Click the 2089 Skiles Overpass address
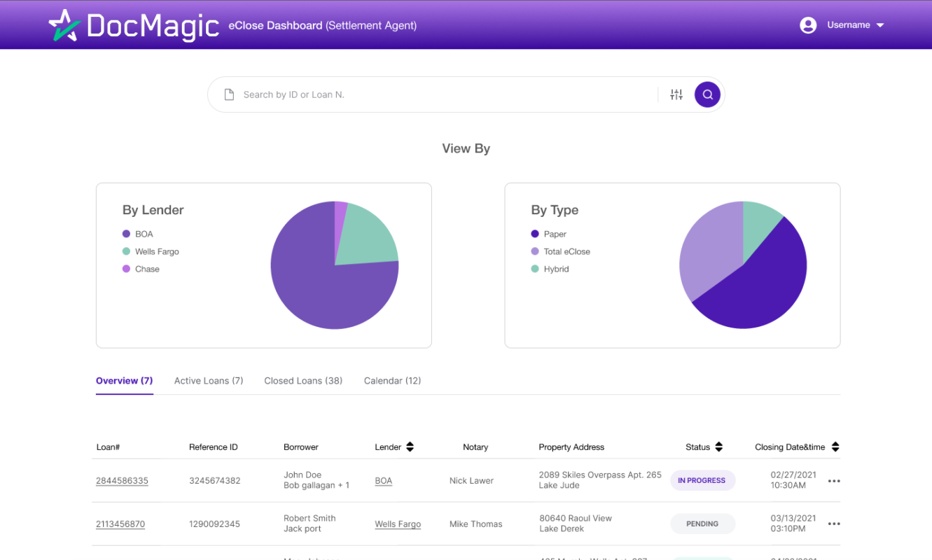The image size is (932, 560). pos(600,480)
